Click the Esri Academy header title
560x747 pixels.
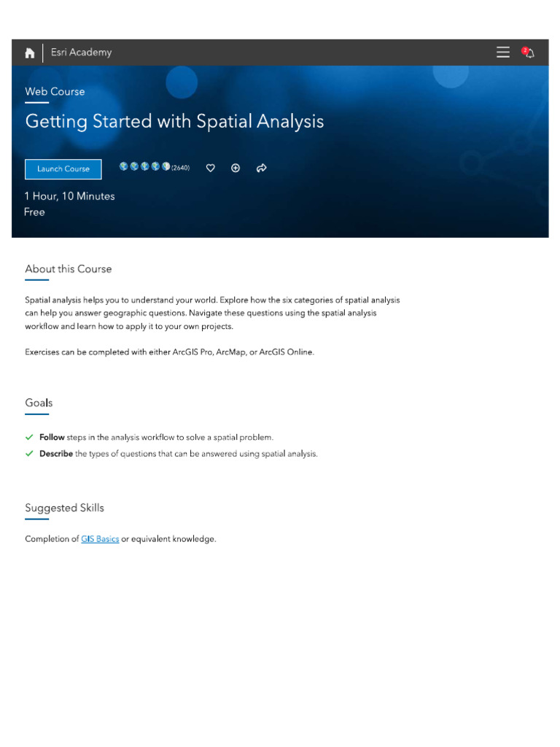tap(81, 53)
